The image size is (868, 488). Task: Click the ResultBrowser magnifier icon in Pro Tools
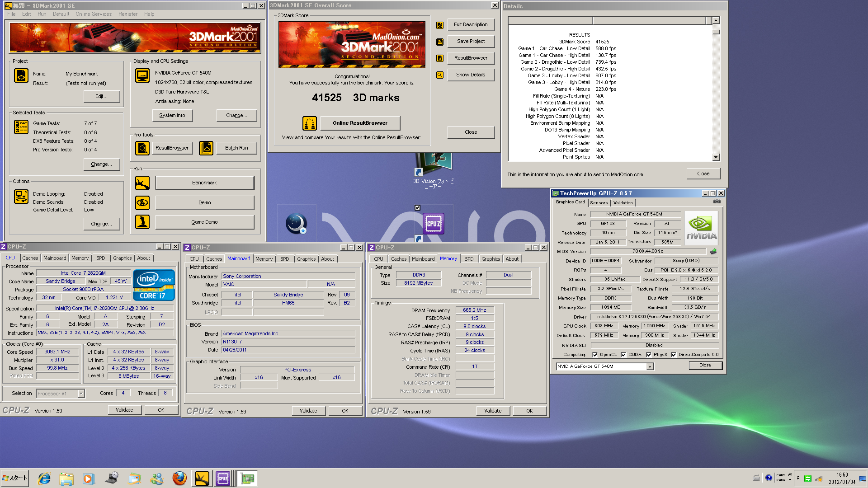142,148
